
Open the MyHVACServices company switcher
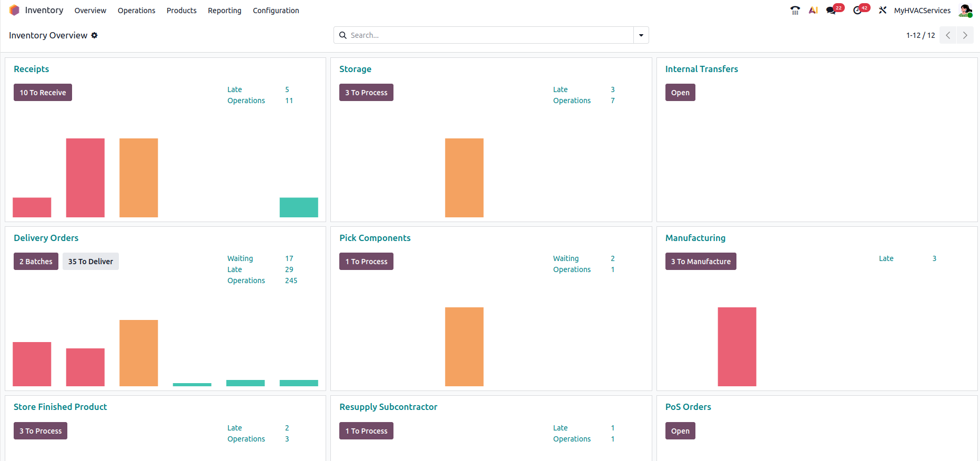pos(922,11)
